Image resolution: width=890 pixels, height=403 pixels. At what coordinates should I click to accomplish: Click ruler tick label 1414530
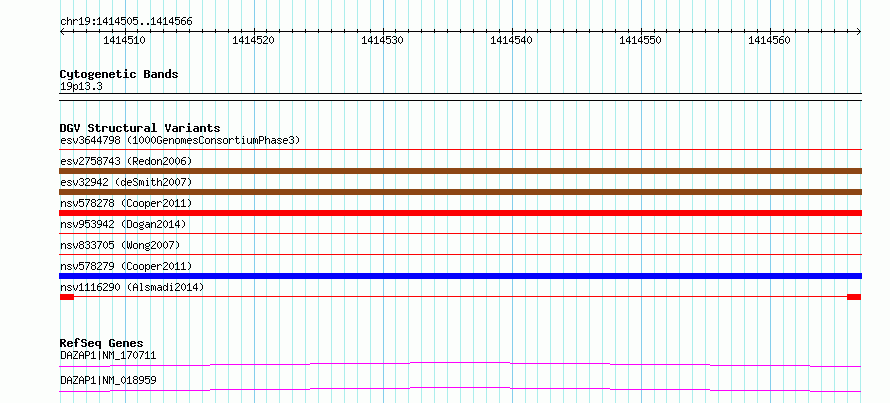click(x=382, y=40)
